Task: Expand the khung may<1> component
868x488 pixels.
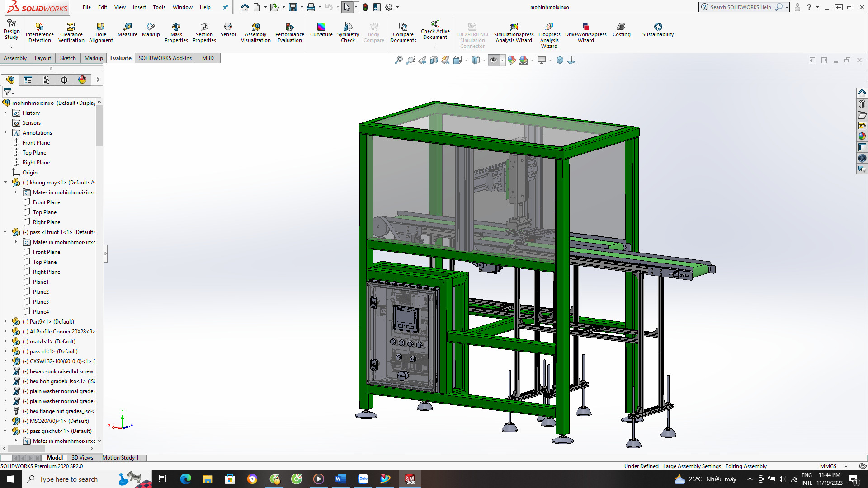Action: [6, 183]
